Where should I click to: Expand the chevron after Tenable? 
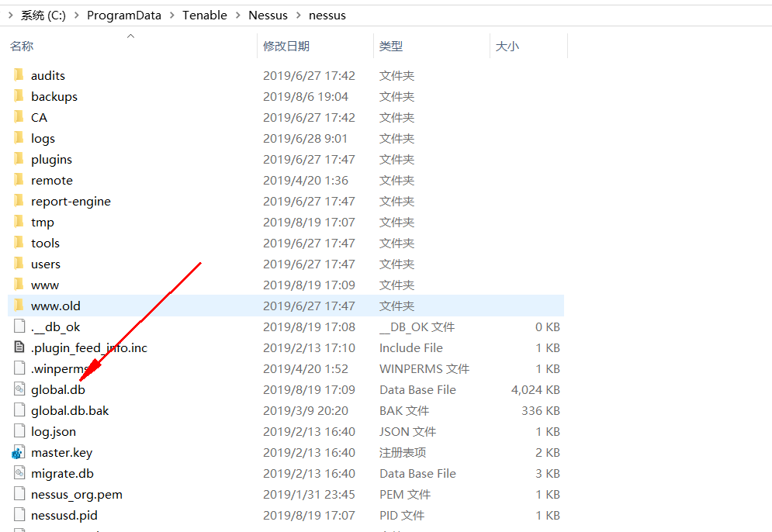(237, 16)
